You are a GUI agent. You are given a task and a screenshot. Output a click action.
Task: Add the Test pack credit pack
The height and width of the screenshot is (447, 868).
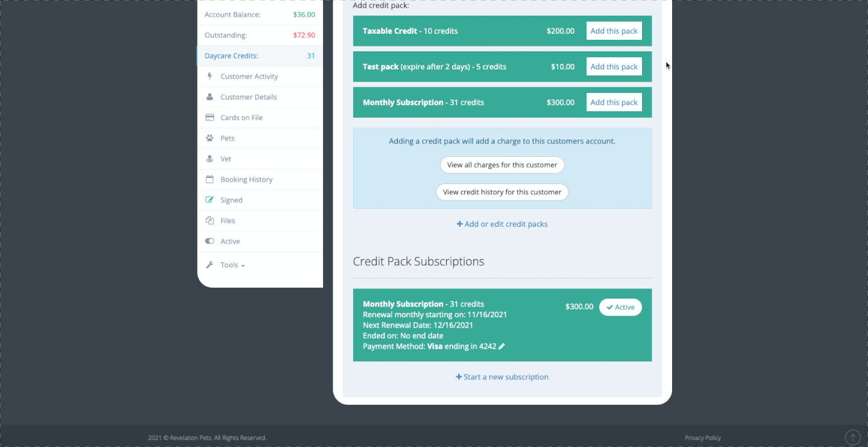click(x=614, y=67)
